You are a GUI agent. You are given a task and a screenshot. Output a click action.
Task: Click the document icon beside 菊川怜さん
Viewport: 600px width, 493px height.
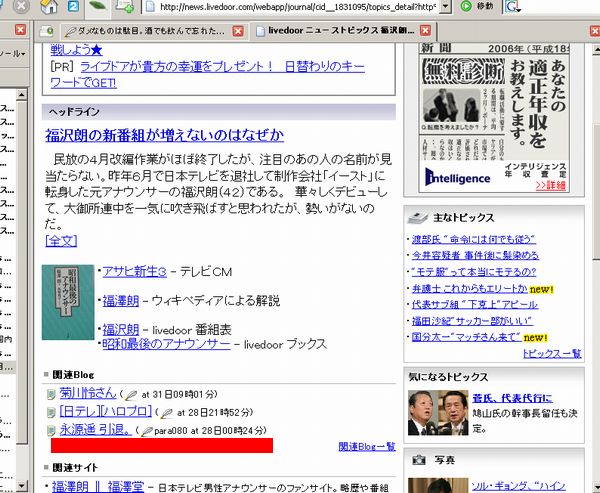click(x=51, y=394)
